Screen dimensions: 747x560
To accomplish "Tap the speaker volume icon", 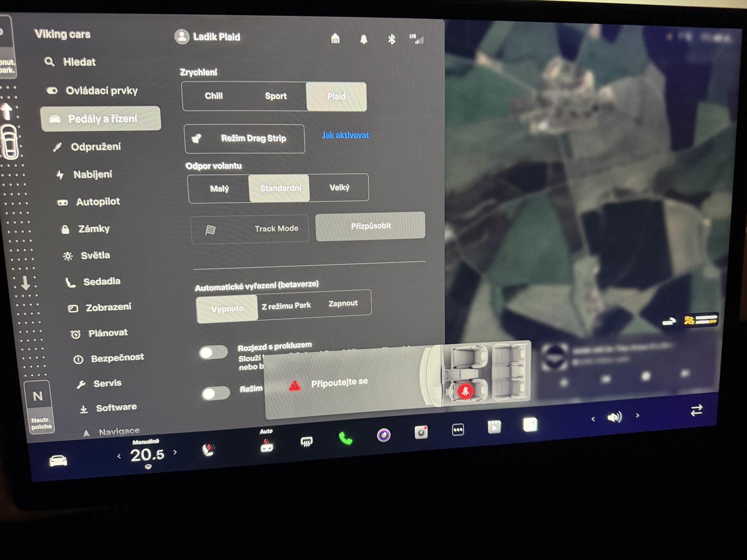I will point(615,417).
